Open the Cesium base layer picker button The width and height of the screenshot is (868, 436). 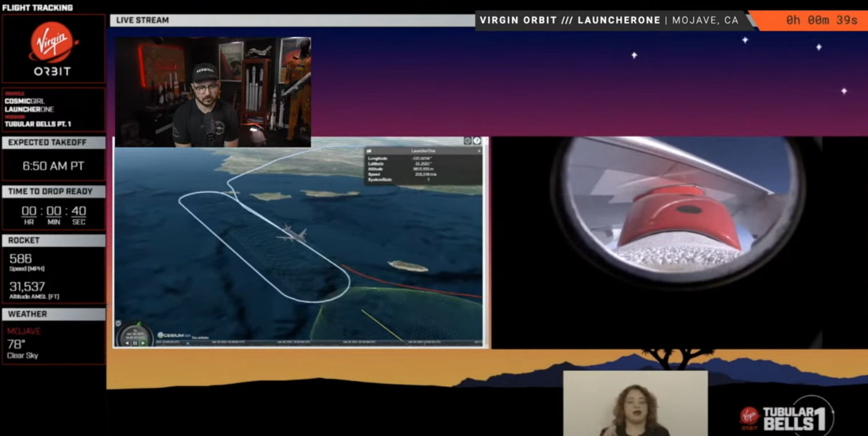(467, 141)
